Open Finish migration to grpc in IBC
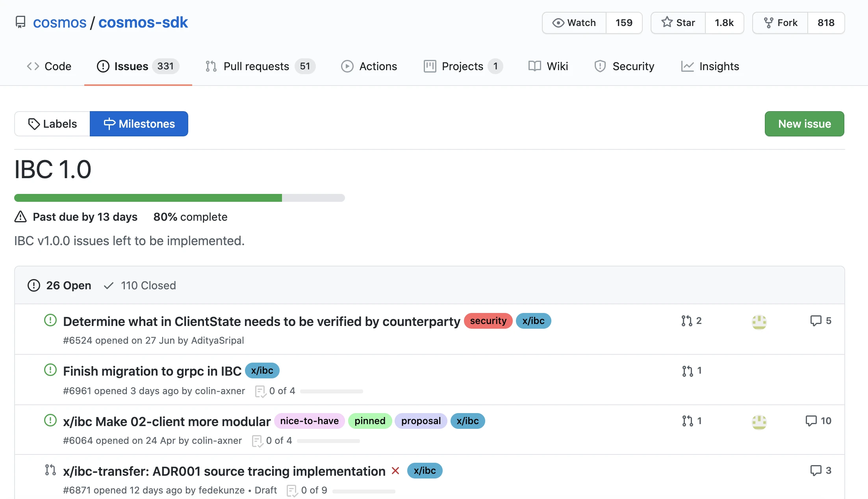 click(x=152, y=371)
